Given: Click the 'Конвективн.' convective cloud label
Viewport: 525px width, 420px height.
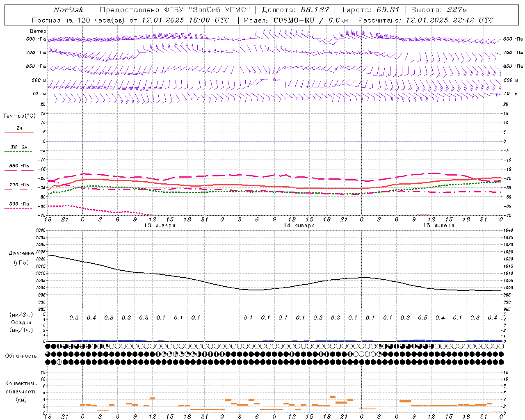Looking at the screenshot, I should point(21,383).
